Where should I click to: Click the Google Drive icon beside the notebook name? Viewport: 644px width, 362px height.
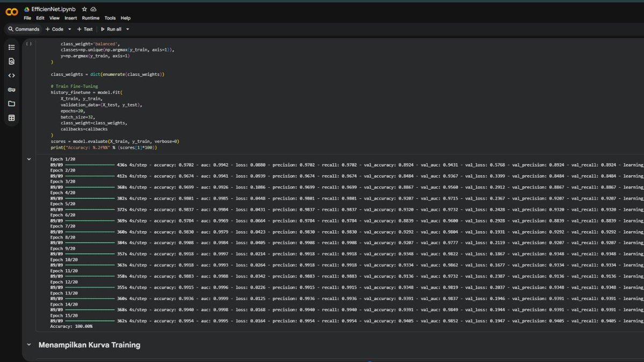tap(27, 9)
